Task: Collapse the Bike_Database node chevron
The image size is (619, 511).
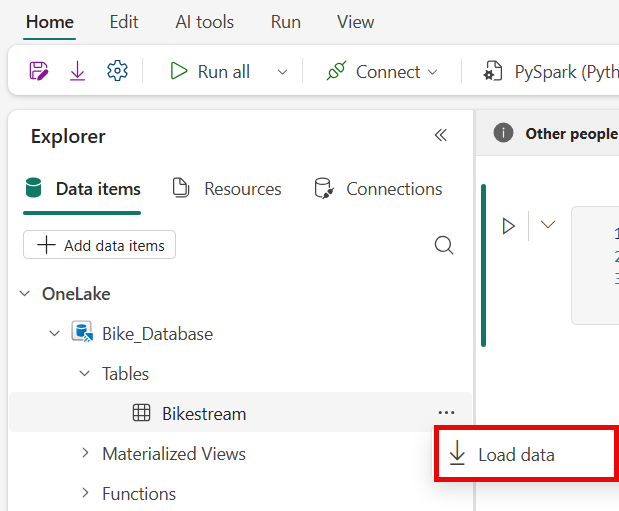Action: 54,334
